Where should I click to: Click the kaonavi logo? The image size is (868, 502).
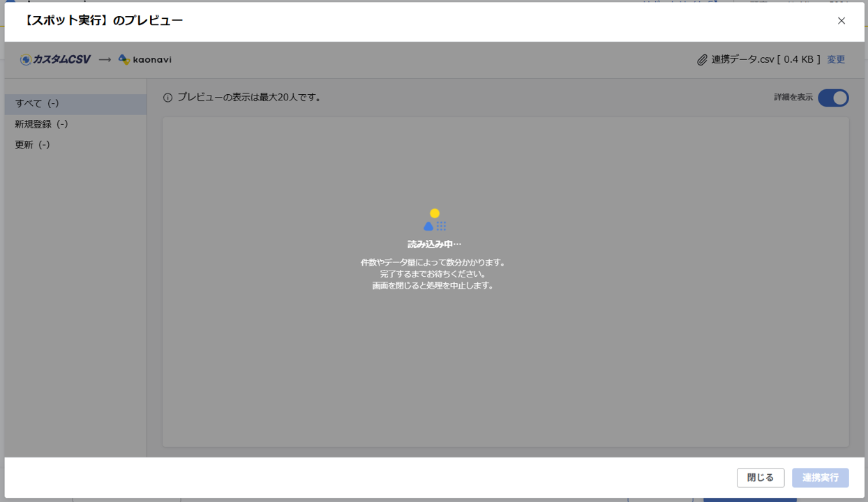[145, 60]
